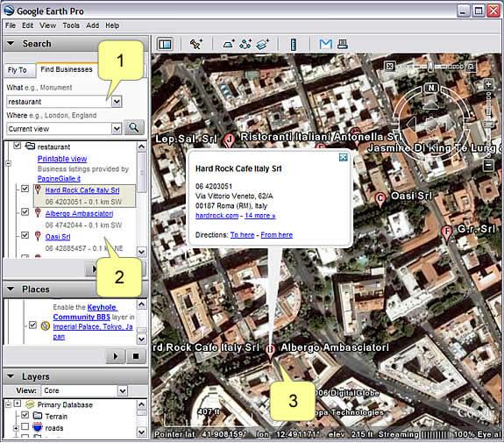Open the What field dropdown arrow
Screen dimensions: 504x443
(x=117, y=102)
